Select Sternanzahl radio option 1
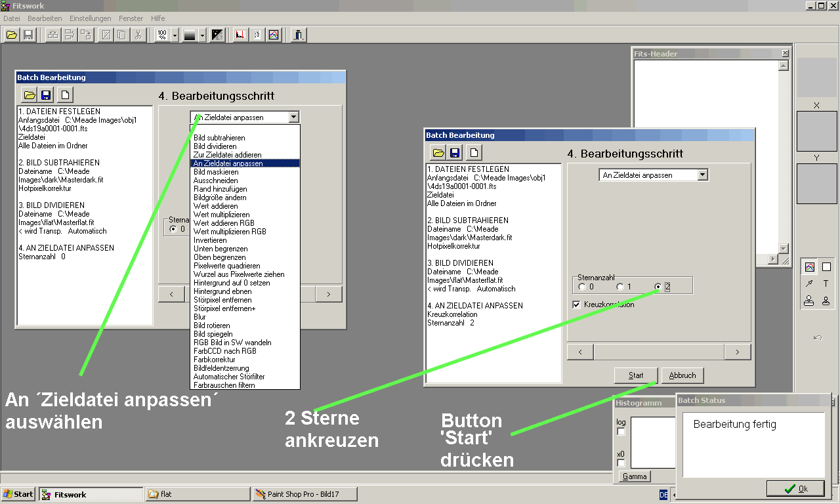Viewport: 840px width, 504px height. (620, 287)
